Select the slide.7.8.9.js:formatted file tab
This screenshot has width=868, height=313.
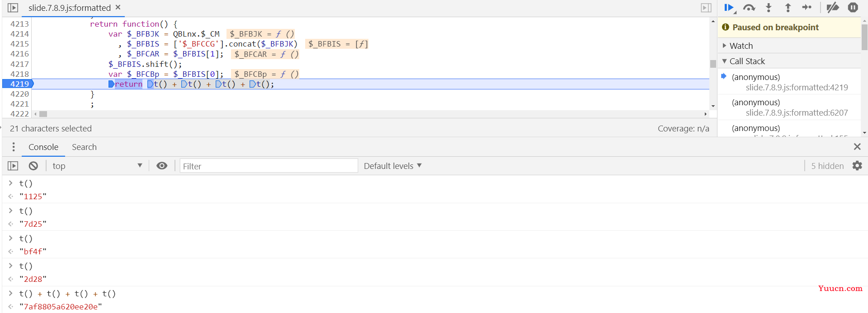69,8
